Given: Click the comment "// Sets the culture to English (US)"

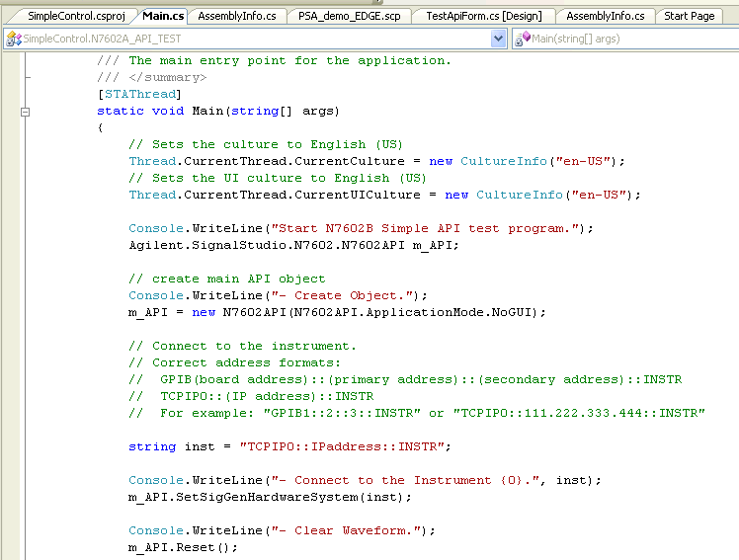Looking at the screenshot, I should coord(266,144).
